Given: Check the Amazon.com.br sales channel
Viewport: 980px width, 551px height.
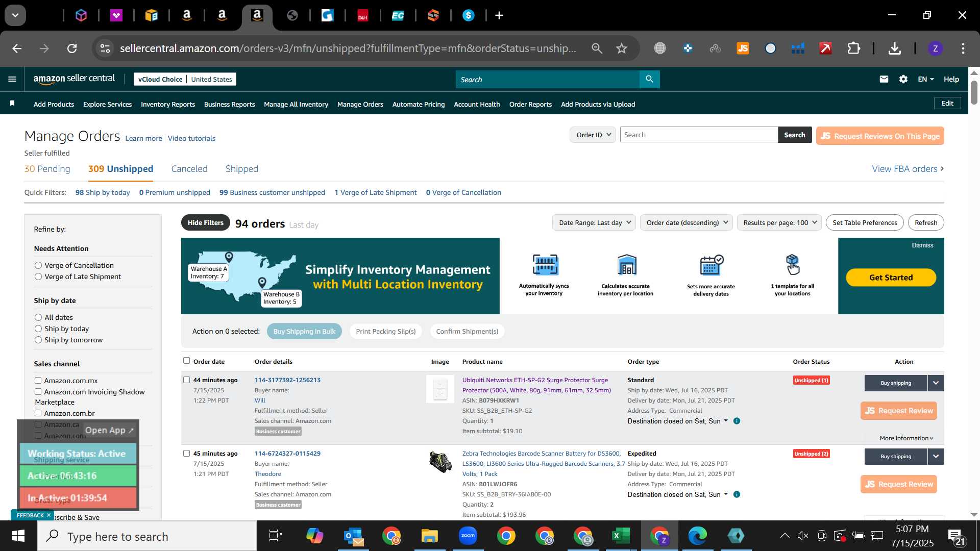Looking at the screenshot, I should pos(38,413).
